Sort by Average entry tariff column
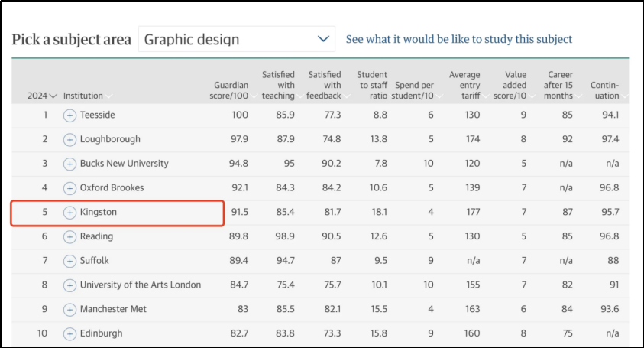The image size is (644, 348). [464, 85]
